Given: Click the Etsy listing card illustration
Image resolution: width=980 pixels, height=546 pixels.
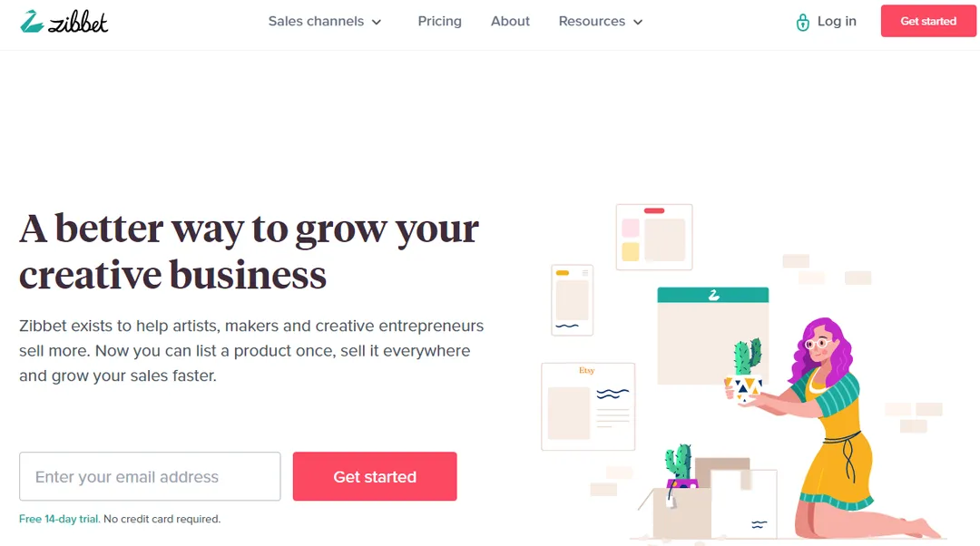Looking at the screenshot, I should coord(588,406).
